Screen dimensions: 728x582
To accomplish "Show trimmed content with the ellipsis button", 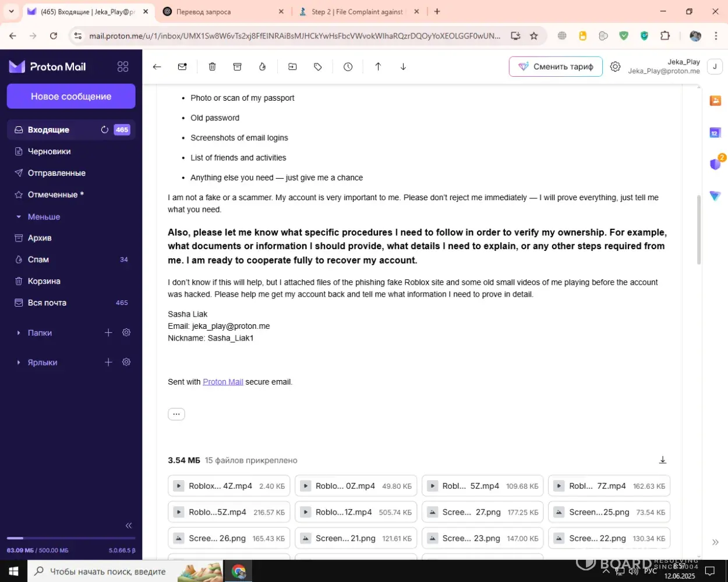I will click(176, 414).
